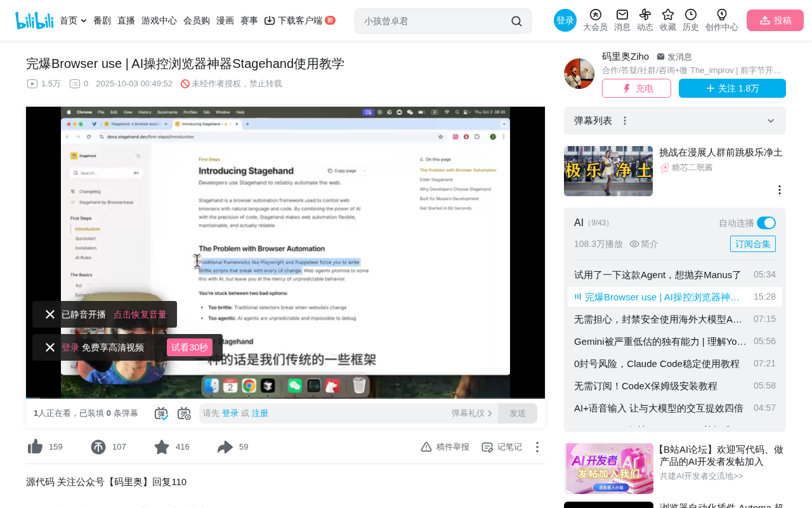Click the bilibili logo
Viewport: 812px width, 508px height.
34,20
